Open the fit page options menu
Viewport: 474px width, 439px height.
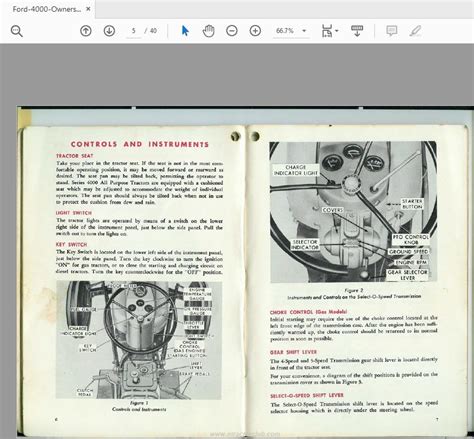click(x=330, y=31)
